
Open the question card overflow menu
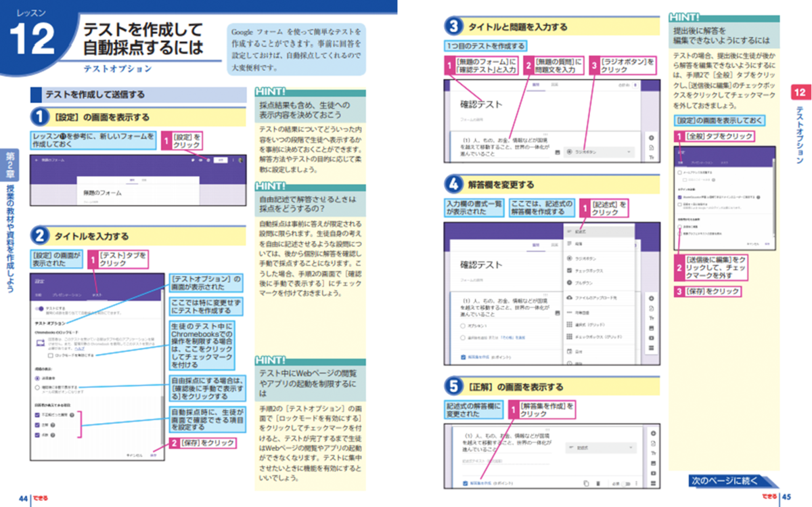click(x=636, y=483)
